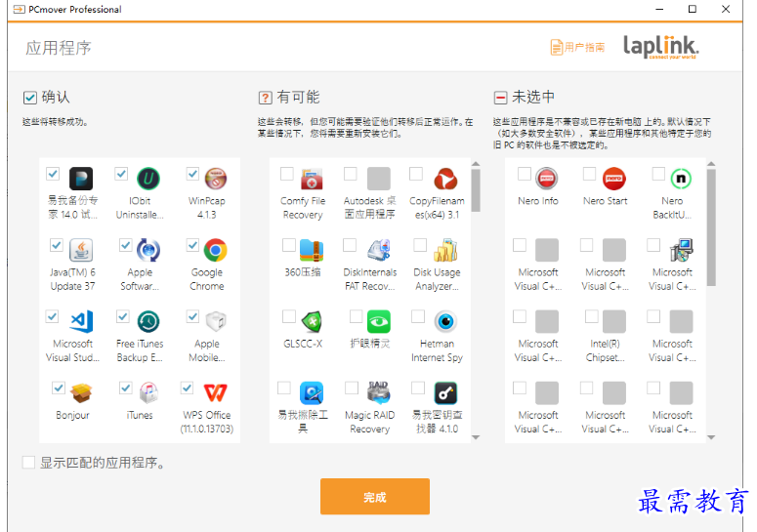Click the Hetman Internet Spy icon
The height and width of the screenshot is (532, 757).
445,322
